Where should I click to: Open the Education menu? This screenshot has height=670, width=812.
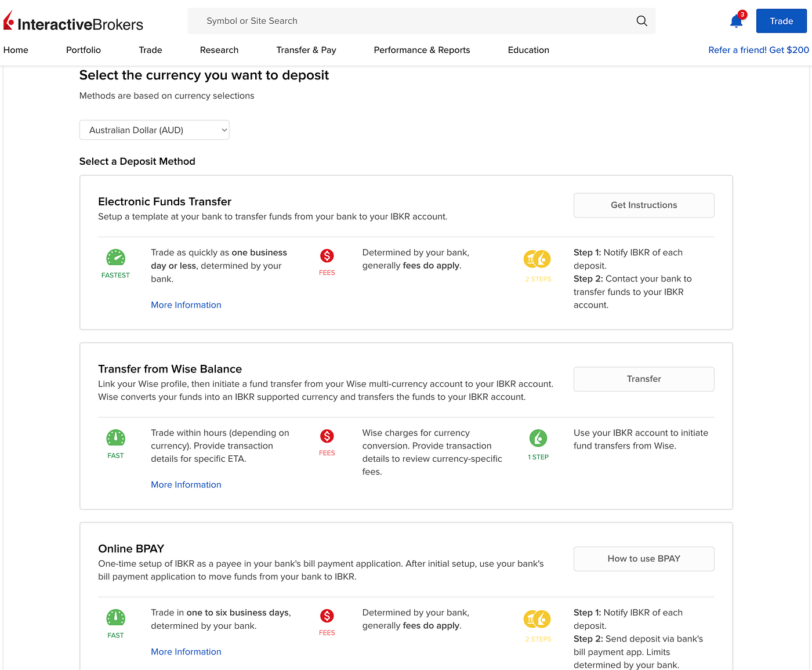click(x=528, y=50)
